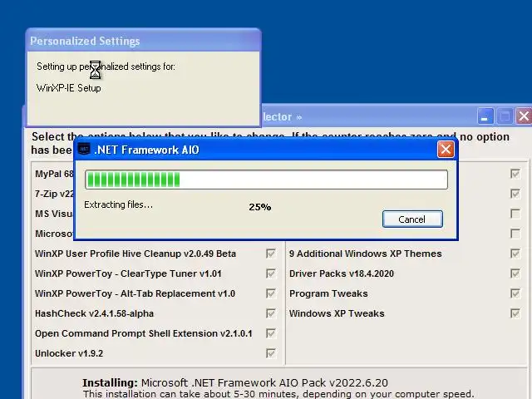Toggle ClearType Tuner v1.01 checkbox
Screen dimensions: 532x399
click(271, 273)
